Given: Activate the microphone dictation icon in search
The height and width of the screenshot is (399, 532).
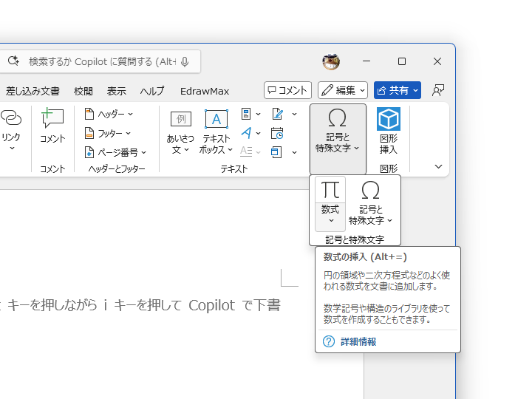Looking at the screenshot, I should click(x=185, y=62).
